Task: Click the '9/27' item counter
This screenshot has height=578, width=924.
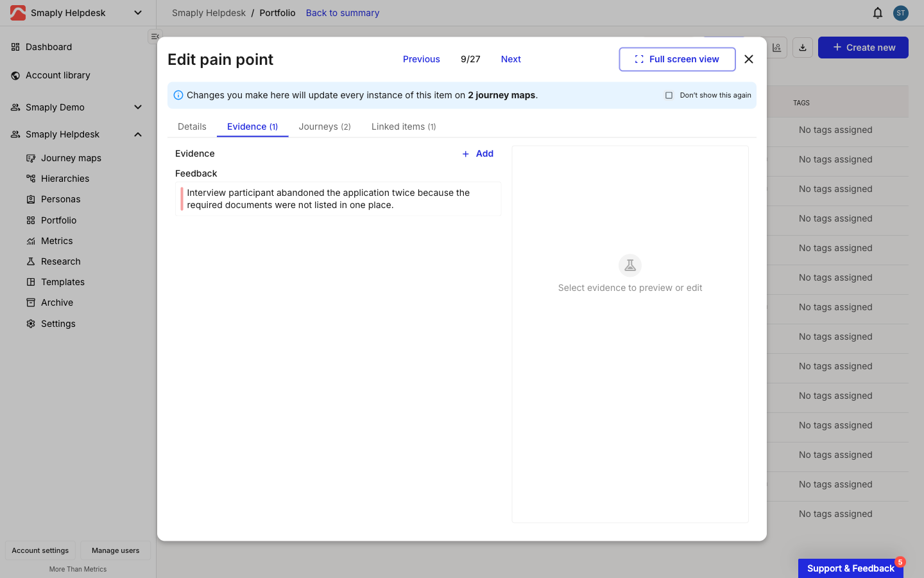Action: coord(470,59)
